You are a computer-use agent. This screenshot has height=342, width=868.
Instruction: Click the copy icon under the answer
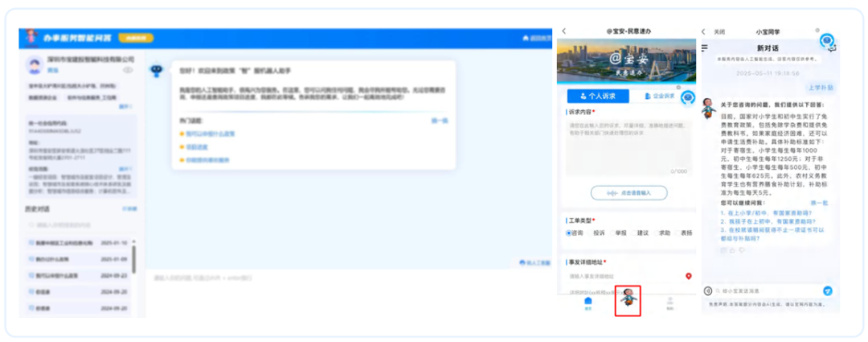pyautogui.click(x=723, y=250)
